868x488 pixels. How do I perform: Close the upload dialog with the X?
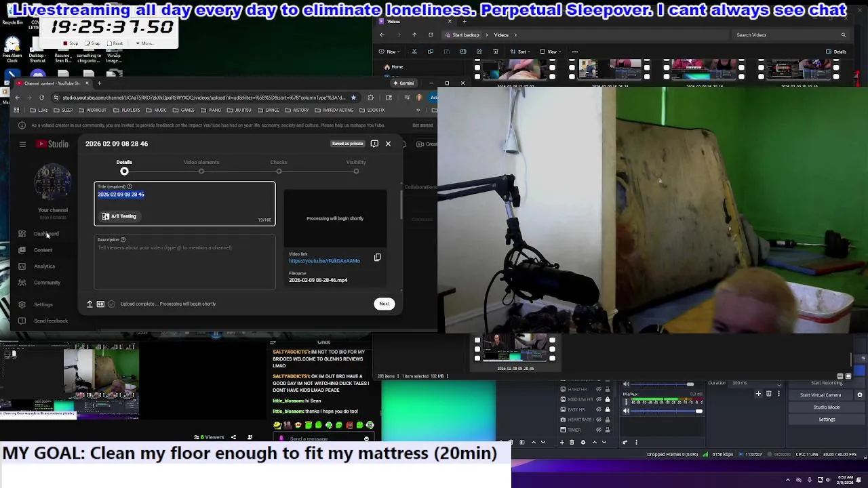click(388, 144)
